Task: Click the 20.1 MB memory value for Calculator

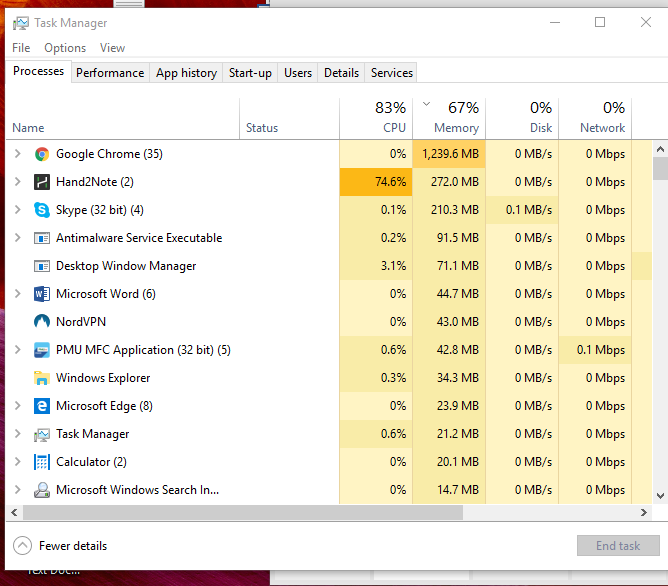Action: [x=458, y=462]
